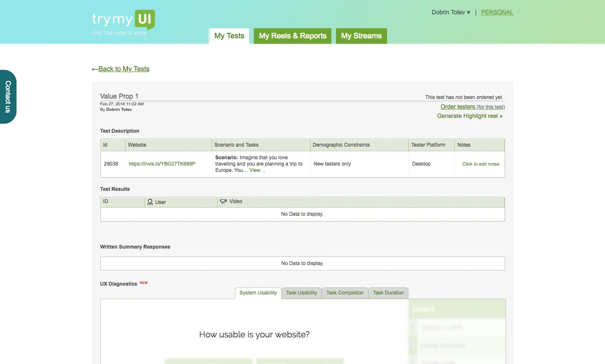
Task: Click the UX Diagnostics NEW badge
Action: point(144,283)
